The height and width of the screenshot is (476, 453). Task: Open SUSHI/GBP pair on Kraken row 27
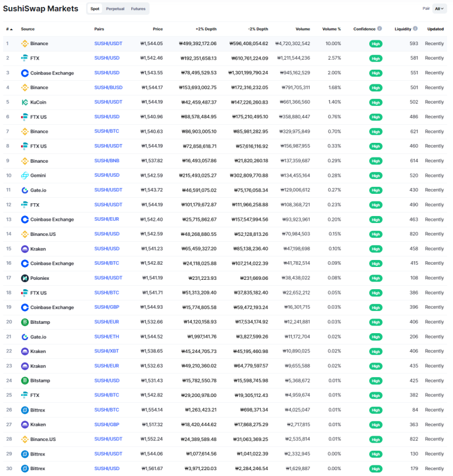tap(107, 424)
